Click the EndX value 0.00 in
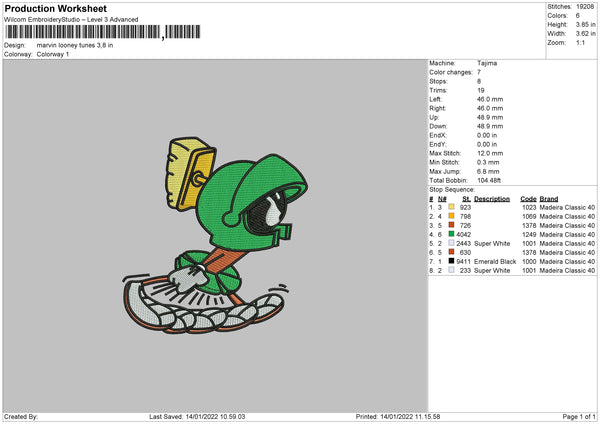 [487, 135]
